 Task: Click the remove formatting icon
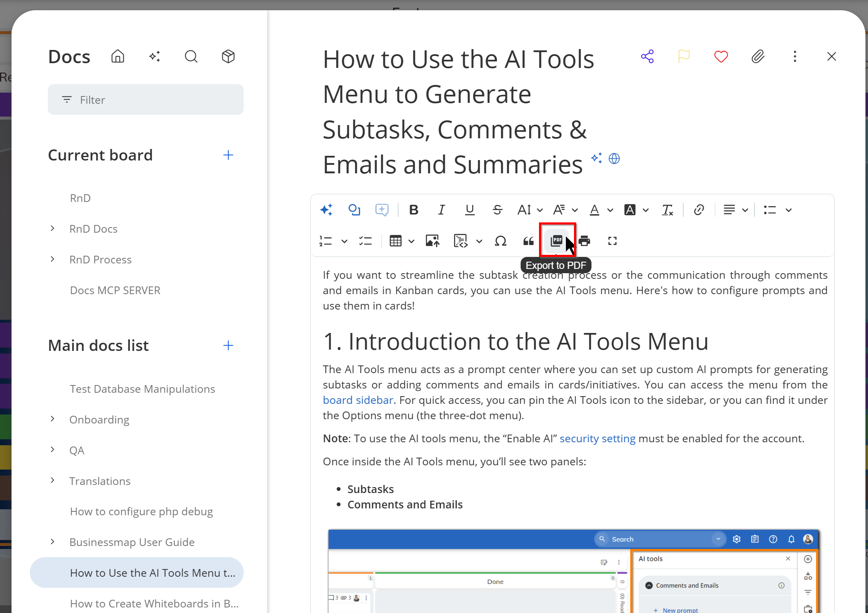coord(667,210)
